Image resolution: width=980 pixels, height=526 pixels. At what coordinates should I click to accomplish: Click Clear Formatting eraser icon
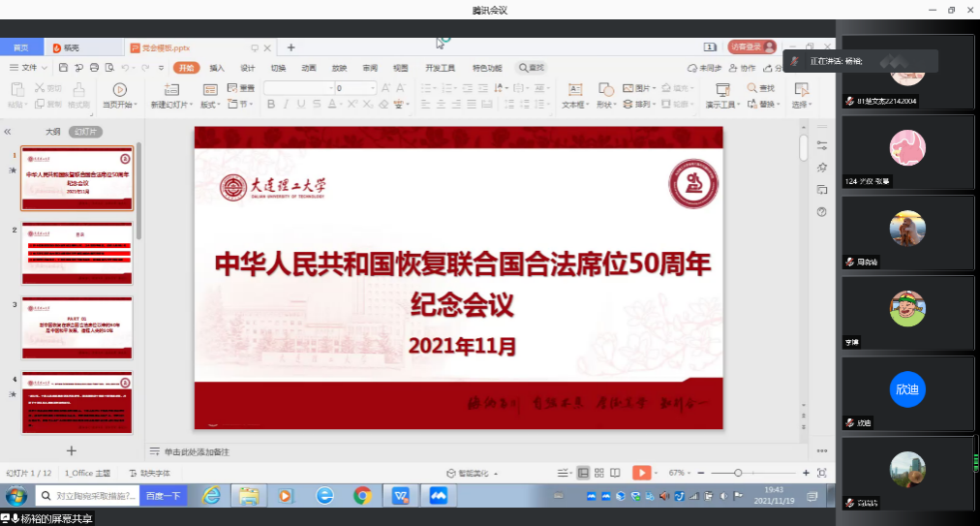[383, 104]
